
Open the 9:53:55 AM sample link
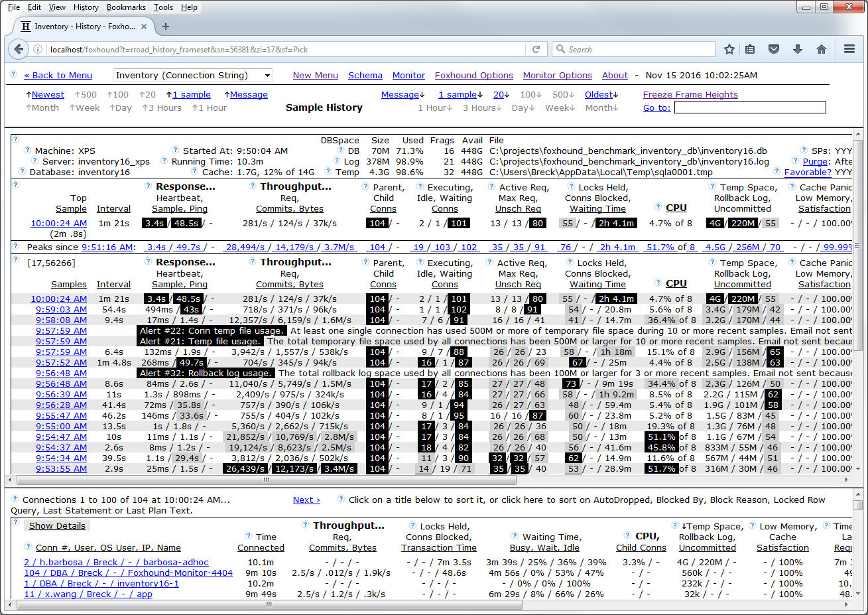point(61,469)
